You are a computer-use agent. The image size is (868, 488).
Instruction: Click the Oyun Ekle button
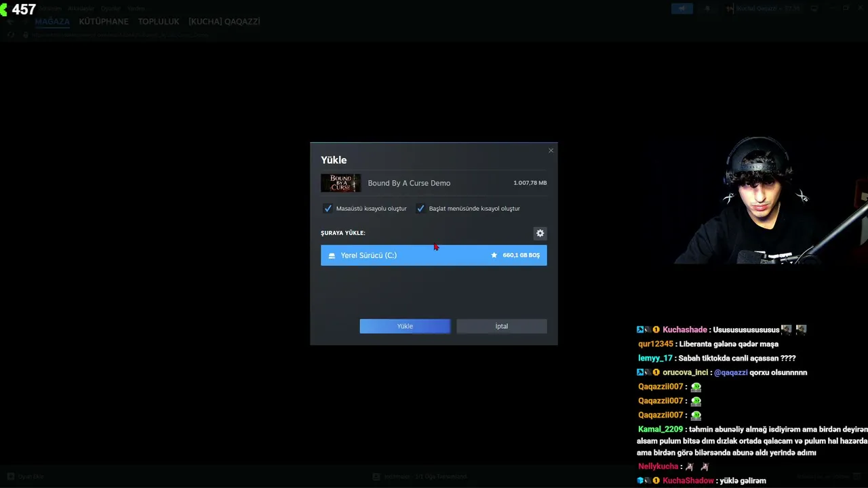(x=26, y=476)
